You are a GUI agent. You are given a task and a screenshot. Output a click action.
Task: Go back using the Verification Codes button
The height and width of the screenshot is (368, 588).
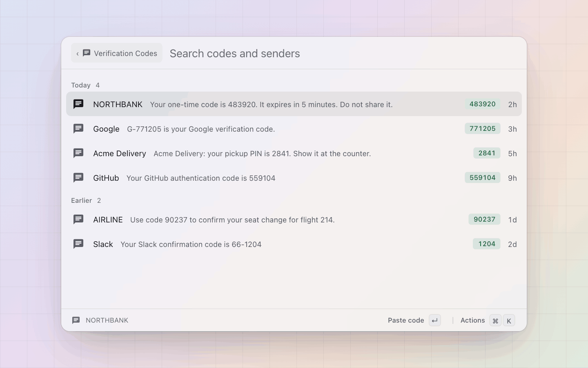[x=117, y=53]
